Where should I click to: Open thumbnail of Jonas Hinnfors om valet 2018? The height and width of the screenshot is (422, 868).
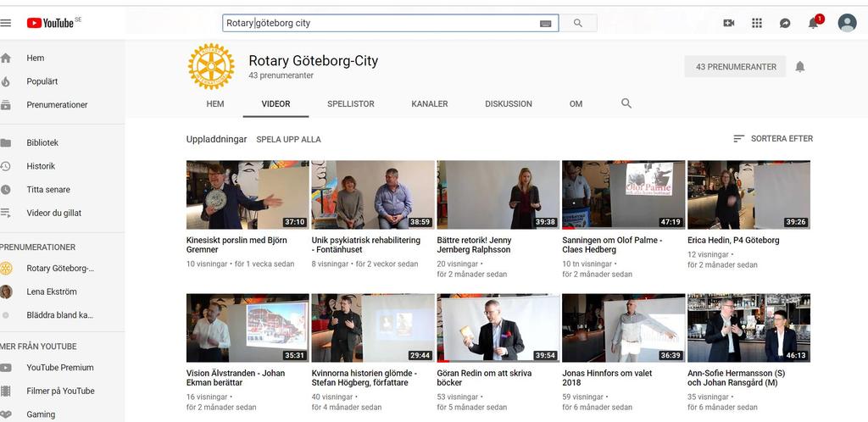point(623,327)
